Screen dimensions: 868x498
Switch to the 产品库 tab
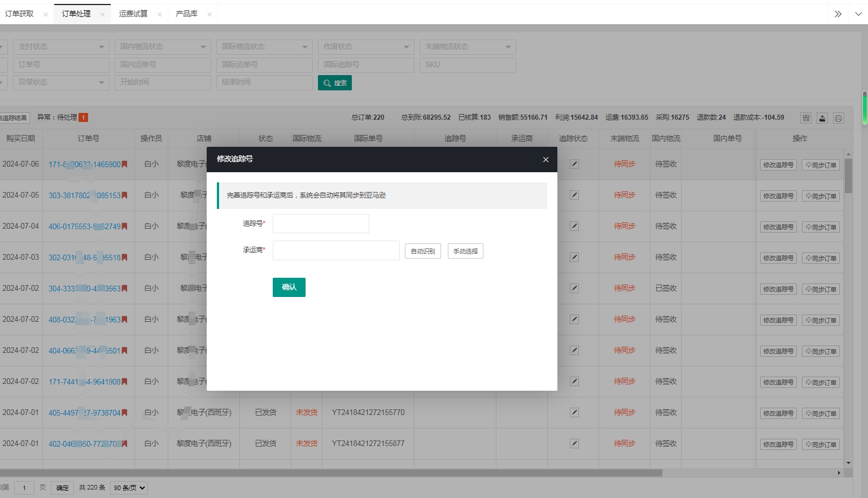[x=187, y=14]
